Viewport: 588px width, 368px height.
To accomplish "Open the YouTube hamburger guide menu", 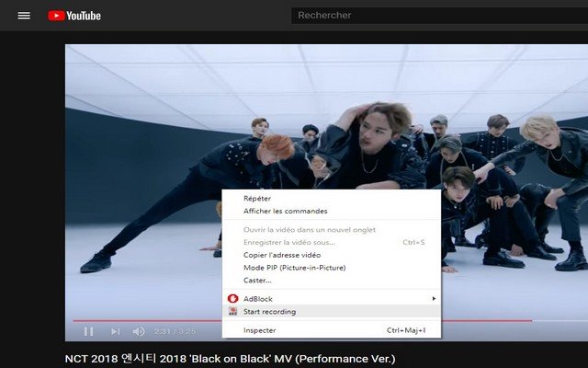I will 24,16.
